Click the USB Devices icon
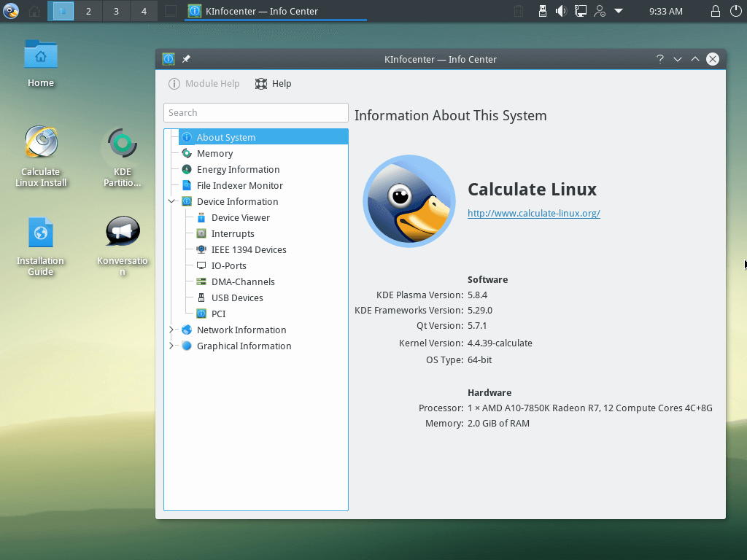Image resolution: width=747 pixels, height=560 pixels. pyautogui.click(x=201, y=297)
